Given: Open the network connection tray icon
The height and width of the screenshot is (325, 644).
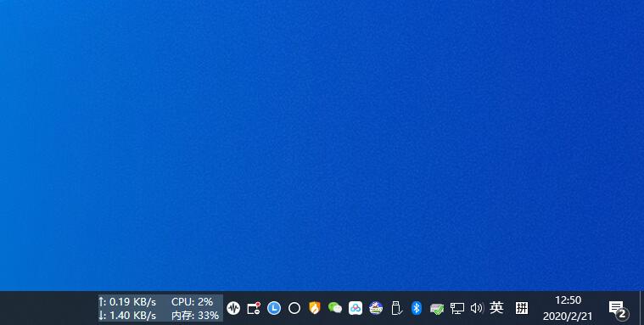Looking at the screenshot, I should point(457,308).
